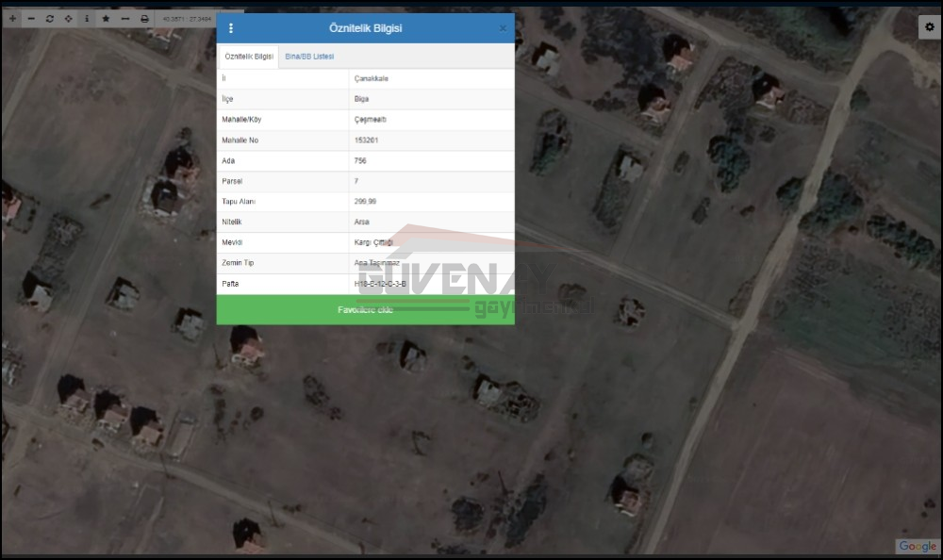Open map settings gear icon
The image size is (943, 560).
coord(929,27)
